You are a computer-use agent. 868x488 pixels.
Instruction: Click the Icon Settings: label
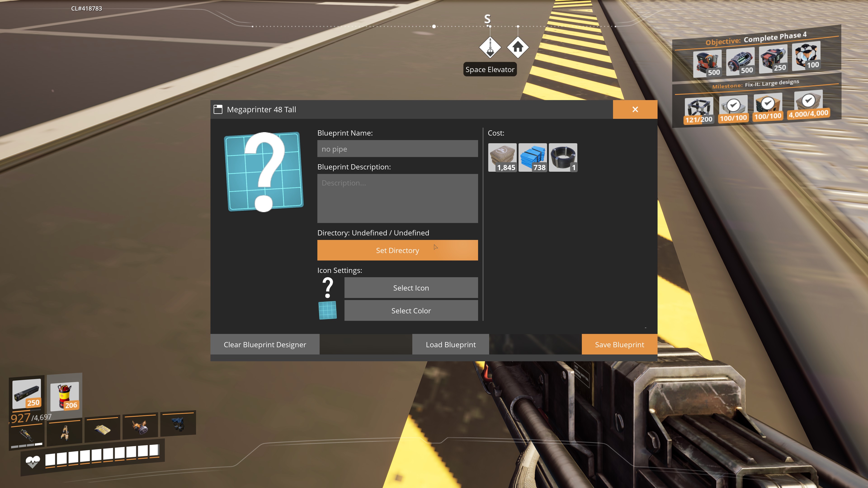[x=340, y=270]
